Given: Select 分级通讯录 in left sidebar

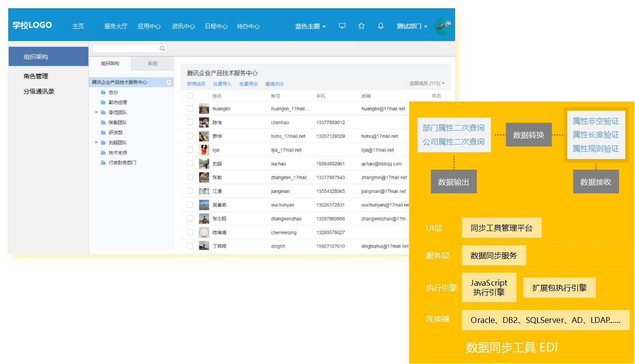Looking at the screenshot, I should tap(39, 91).
